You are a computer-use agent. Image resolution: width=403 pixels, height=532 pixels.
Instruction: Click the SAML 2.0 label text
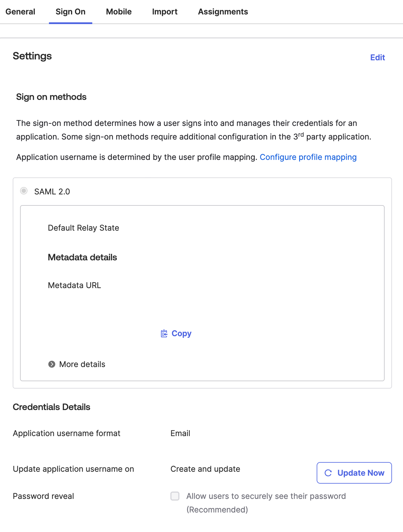point(52,192)
